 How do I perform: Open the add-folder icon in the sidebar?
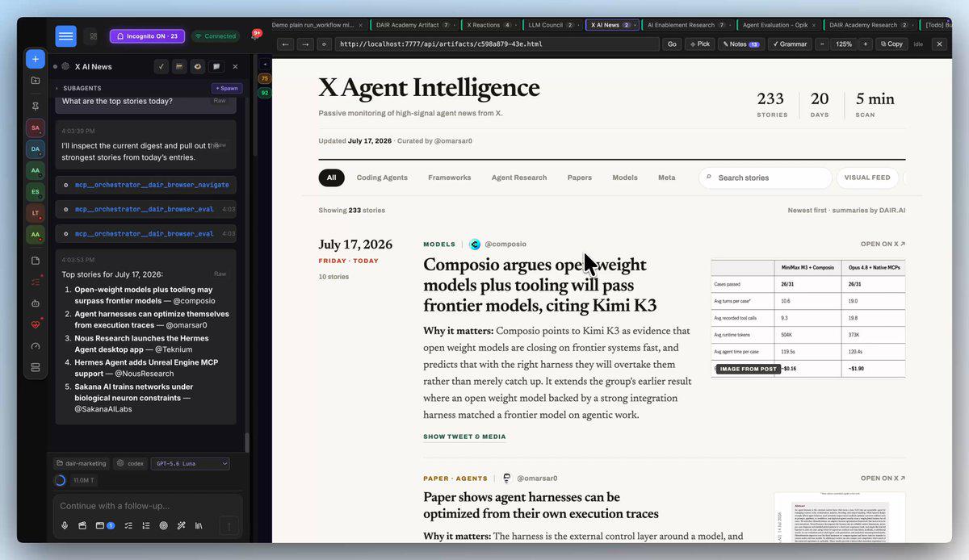point(36,81)
